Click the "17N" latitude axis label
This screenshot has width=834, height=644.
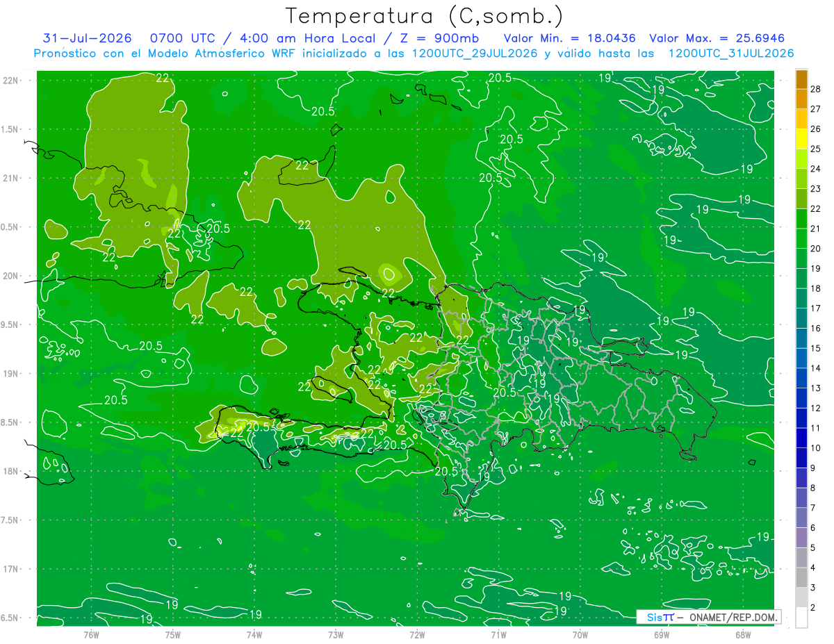coord(12,570)
